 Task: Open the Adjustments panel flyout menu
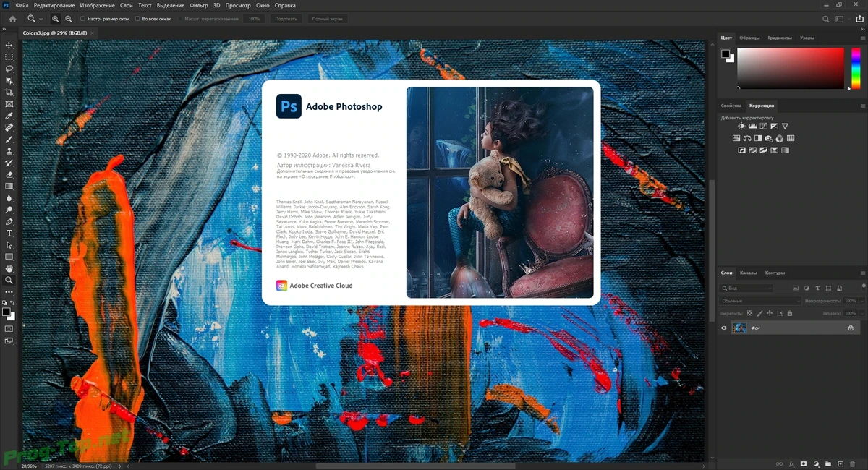(862, 106)
